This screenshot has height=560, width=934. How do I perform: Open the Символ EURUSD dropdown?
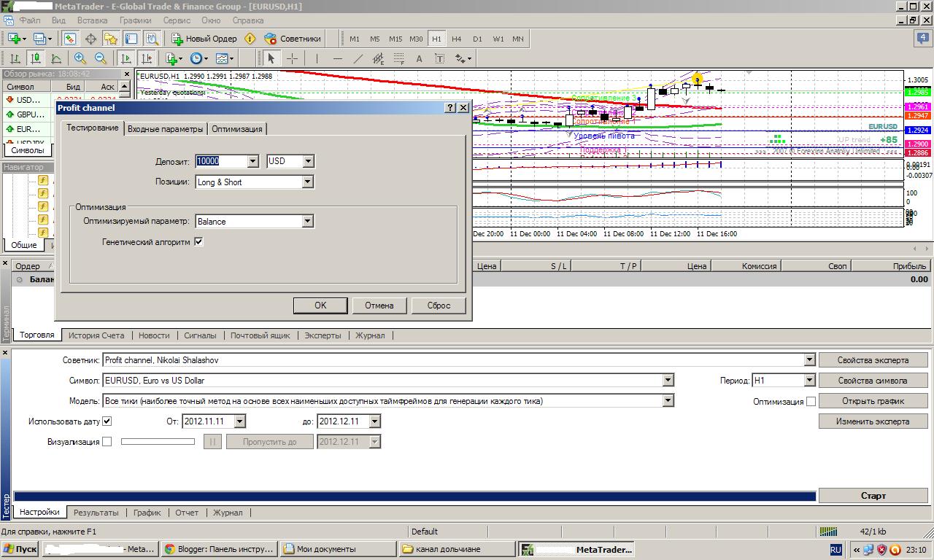coord(668,380)
